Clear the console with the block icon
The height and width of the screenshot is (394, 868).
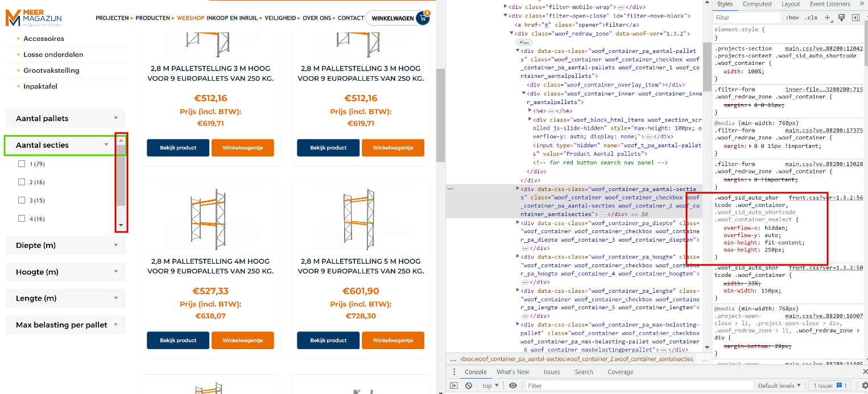(x=469, y=385)
